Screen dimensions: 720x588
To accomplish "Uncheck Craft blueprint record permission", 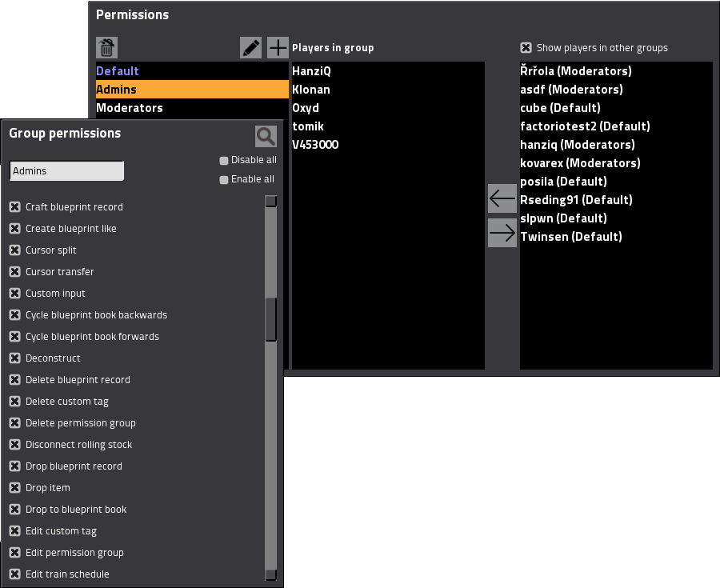I will coord(14,207).
